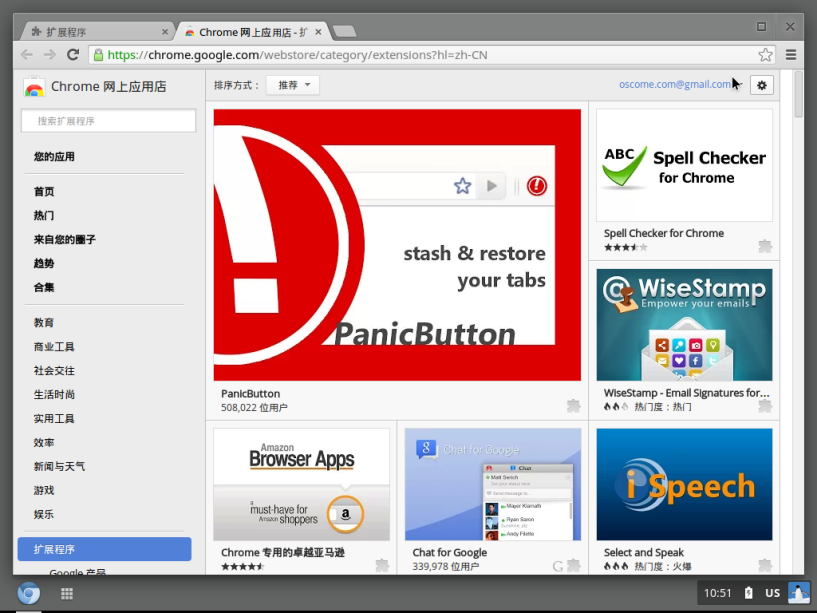This screenshot has height=613, width=817.
Task: Open the system tray clock status area
Action: (718, 593)
